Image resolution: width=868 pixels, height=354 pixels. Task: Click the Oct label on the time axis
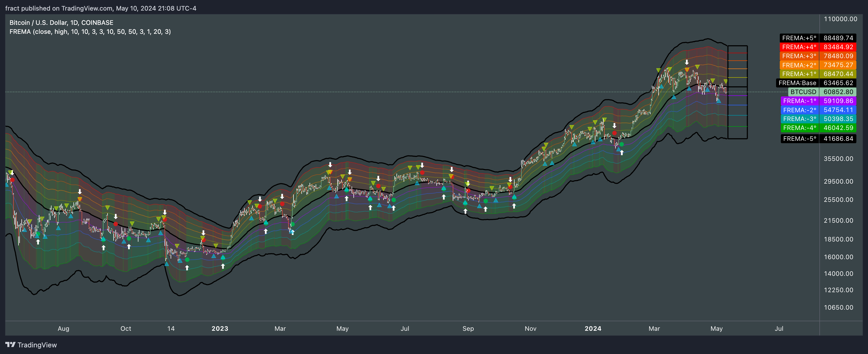coord(126,328)
